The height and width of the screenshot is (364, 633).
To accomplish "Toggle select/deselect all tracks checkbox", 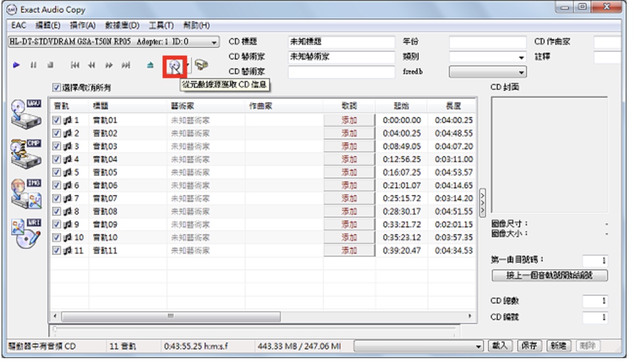I will 56,88.
